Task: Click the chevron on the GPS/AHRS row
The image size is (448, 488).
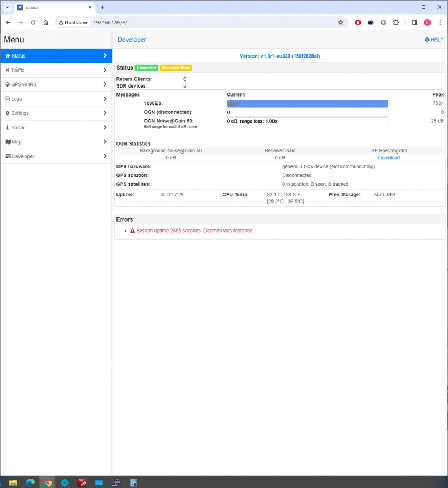Action: 105,84
